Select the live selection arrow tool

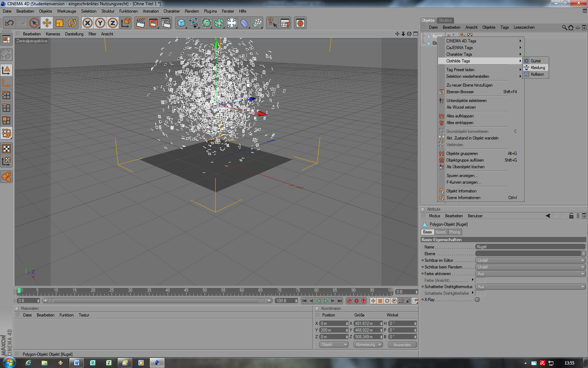click(34, 23)
